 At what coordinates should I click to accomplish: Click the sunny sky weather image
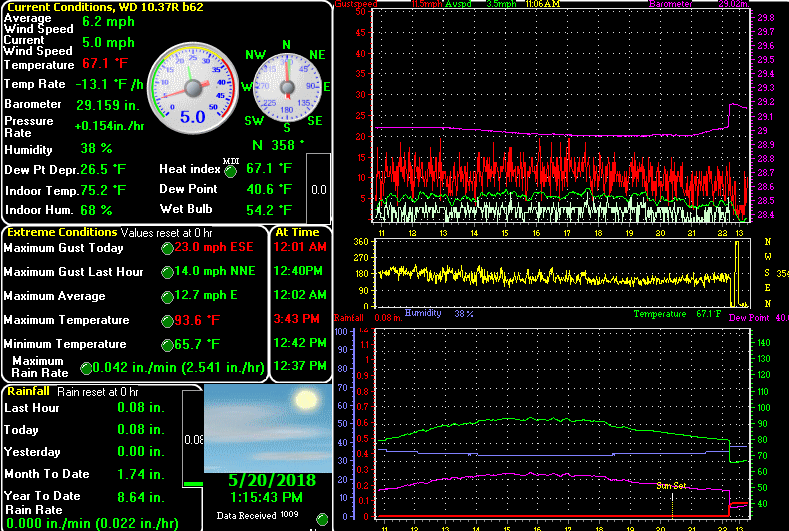coord(268,428)
